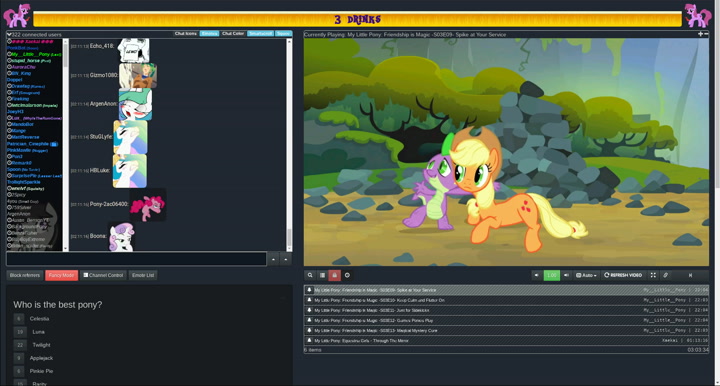
Task: Enter fullscreen with the expand icon
Action: pos(653,275)
